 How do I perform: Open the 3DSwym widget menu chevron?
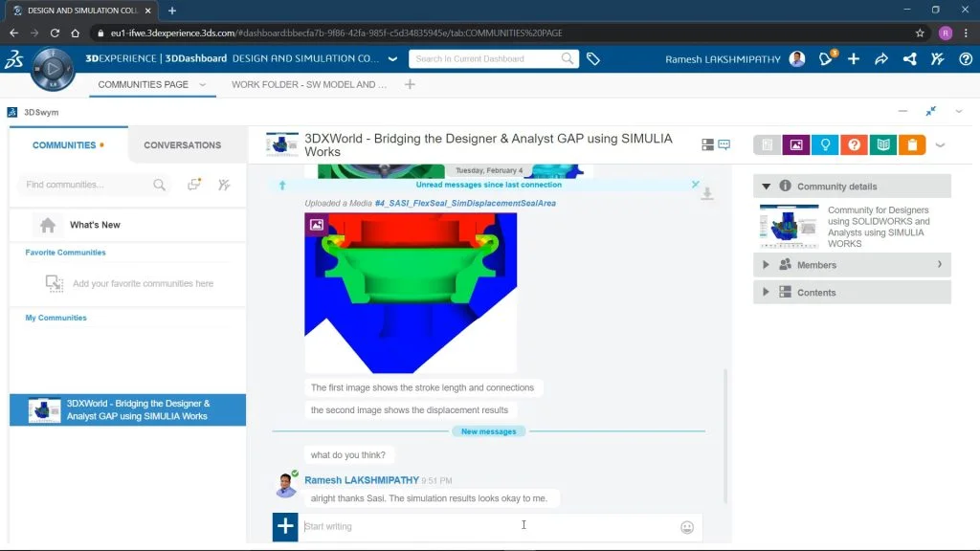tap(959, 111)
